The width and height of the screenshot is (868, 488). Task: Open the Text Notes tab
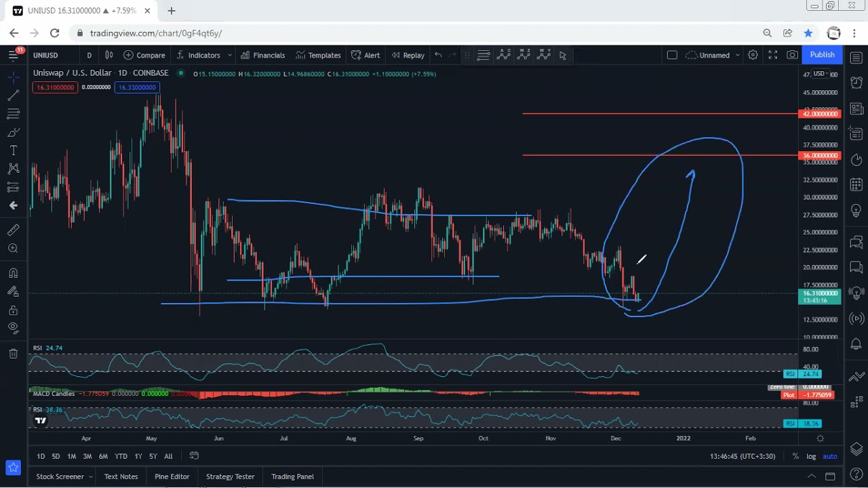121,476
